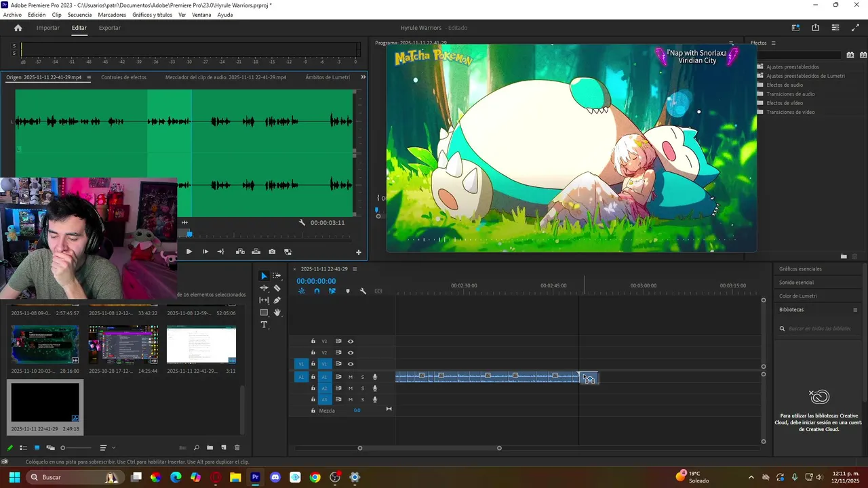Toggle V1 track output eye
Image resolution: width=868 pixels, height=488 pixels.
click(x=351, y=364)
